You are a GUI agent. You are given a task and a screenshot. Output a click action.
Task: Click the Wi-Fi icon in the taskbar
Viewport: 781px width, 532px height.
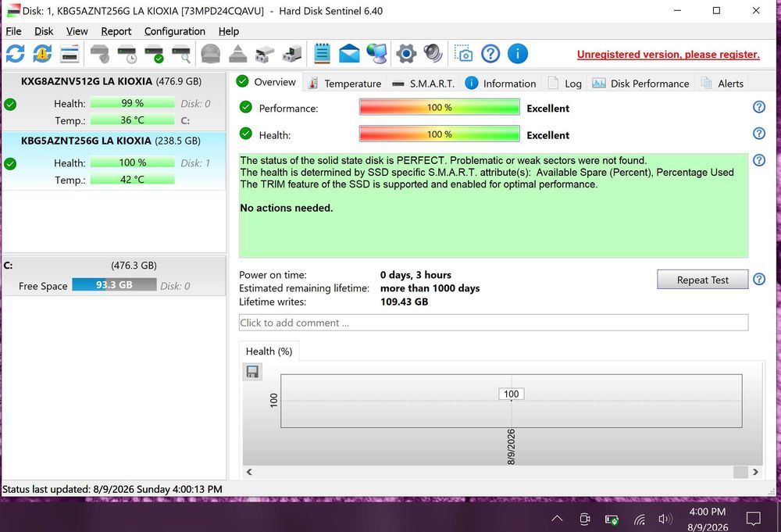[639, 520]
